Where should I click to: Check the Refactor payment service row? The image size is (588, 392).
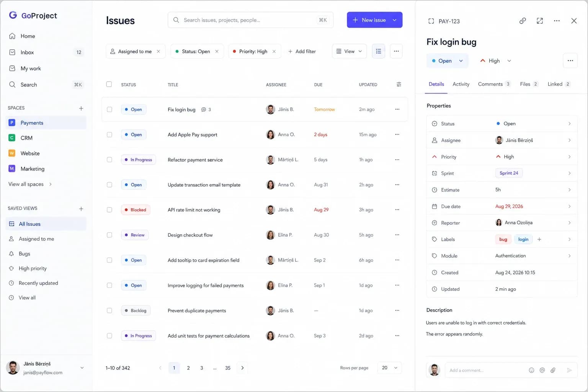pyautogui.click(x=109, y=160)
